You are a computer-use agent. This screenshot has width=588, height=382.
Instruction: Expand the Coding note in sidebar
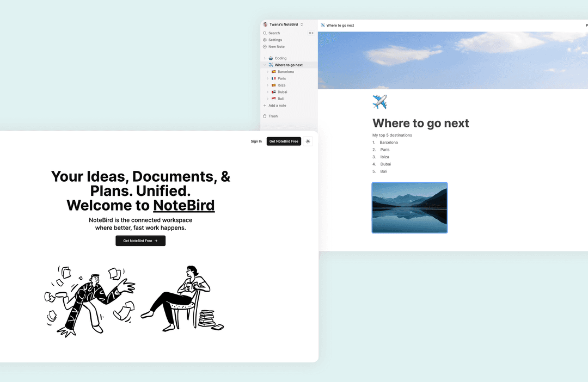(265, 58)
